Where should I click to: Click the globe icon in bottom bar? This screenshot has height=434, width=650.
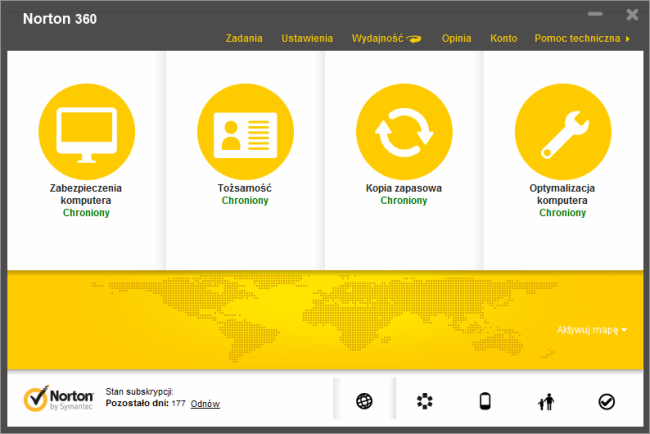pos(364,401)
